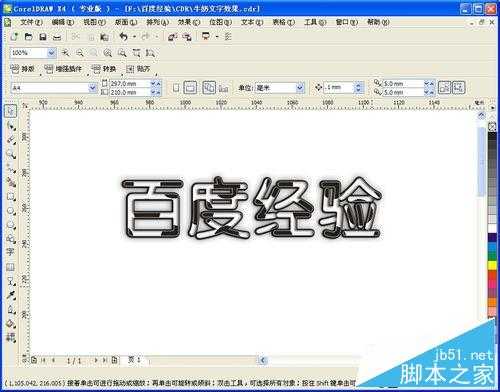Select the 页1 page tab
Screen dimensions: 500x392
coord(134,360)
